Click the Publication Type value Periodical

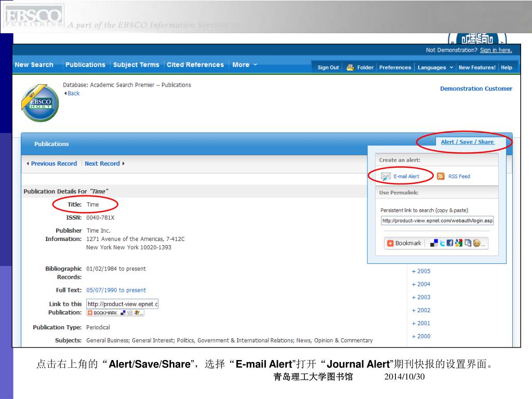point(98,327)
